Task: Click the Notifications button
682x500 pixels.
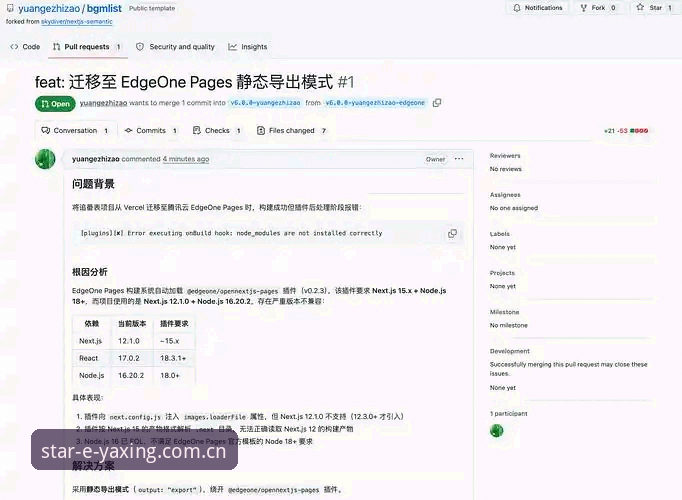Action: 538,8
